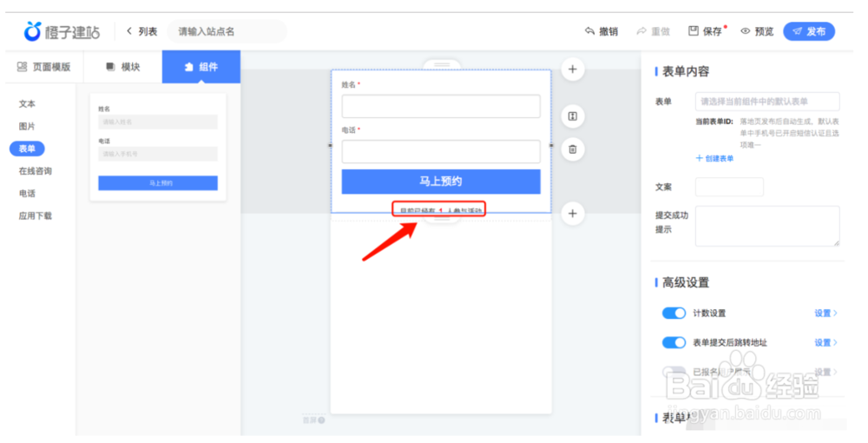
Task: Select 在线咨询 component category
Action: coord(36,171)
